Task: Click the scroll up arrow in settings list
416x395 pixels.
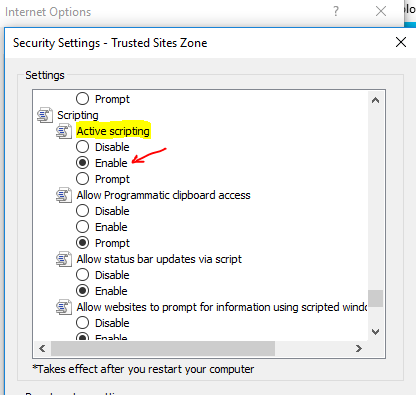Action: [x=376, y=100]
